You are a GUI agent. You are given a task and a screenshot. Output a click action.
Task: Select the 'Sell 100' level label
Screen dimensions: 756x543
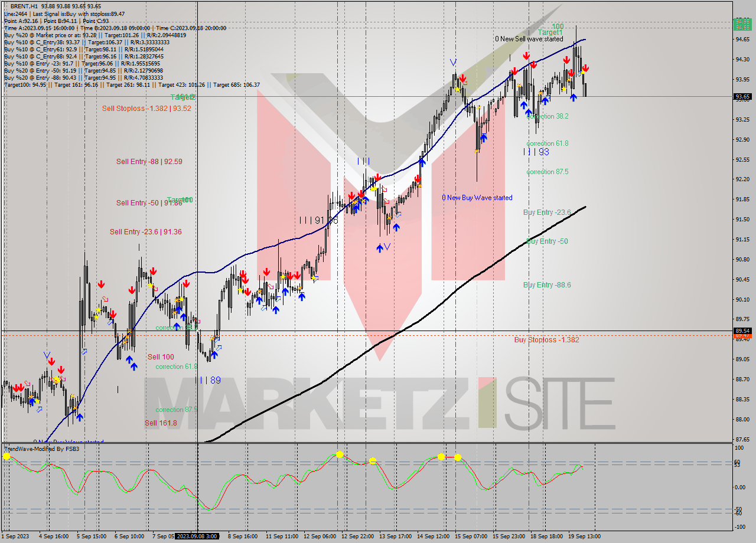(x=161, y=356)
